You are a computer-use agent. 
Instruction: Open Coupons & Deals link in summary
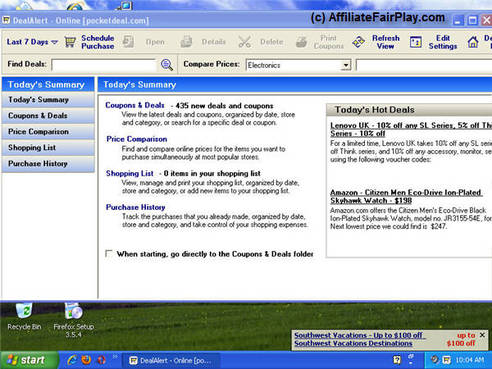pyautogui.click(x=135, y=105)
